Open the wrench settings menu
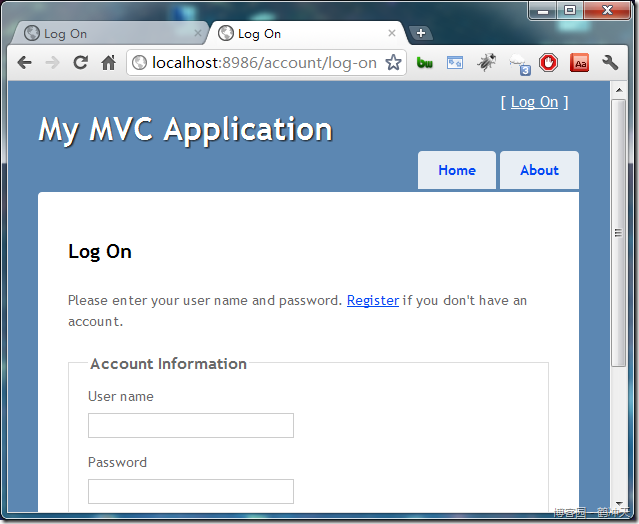The width and height of the screenshot is (639, 524). [610, 63]
